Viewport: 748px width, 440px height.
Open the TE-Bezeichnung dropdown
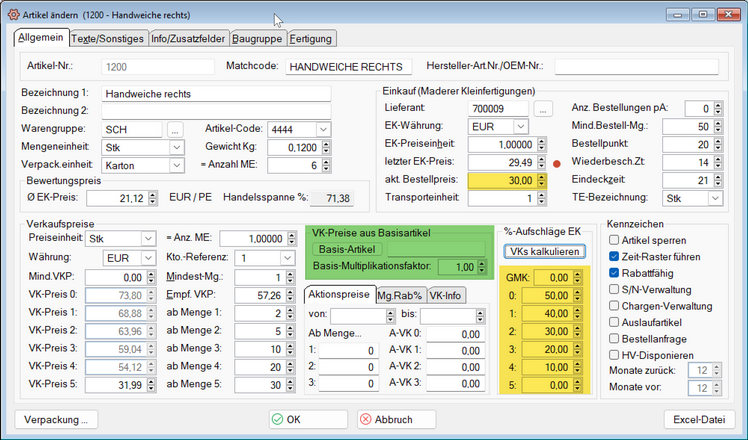[715, 199]
